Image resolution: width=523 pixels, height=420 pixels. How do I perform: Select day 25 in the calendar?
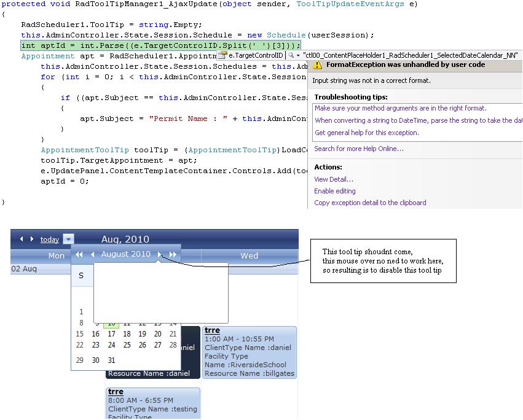click(x=127, y=344)
